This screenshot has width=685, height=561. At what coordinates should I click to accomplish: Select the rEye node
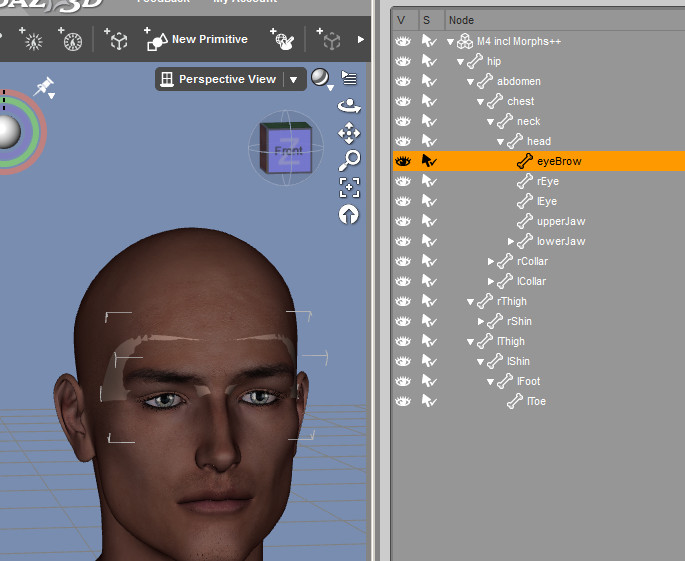(x=548, y=181)
